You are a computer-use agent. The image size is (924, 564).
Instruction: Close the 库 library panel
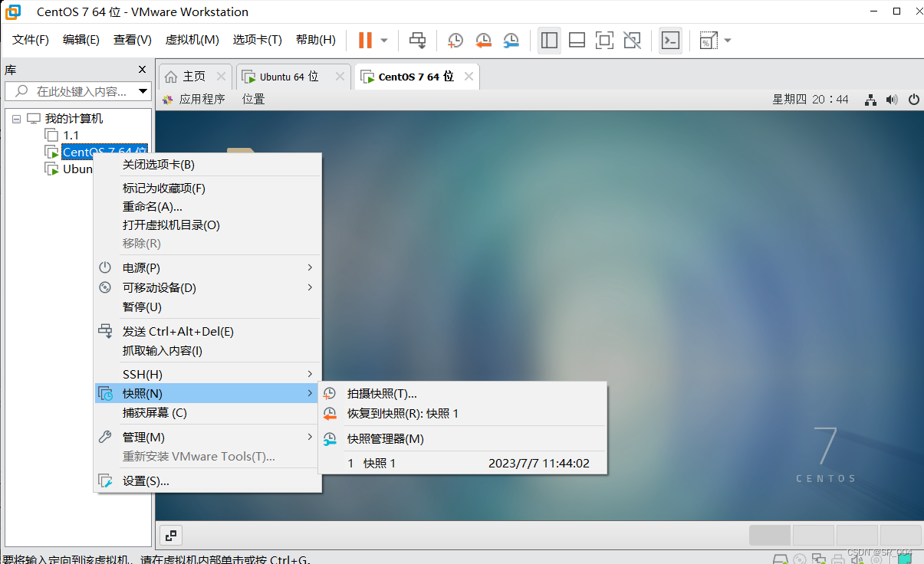[x=142, y=70]
